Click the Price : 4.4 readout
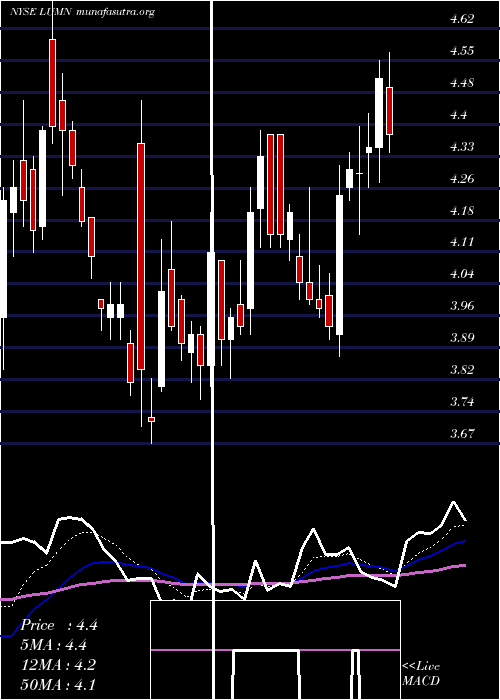The width and height of the screenshot is (500, 700). tap(59, 625)
